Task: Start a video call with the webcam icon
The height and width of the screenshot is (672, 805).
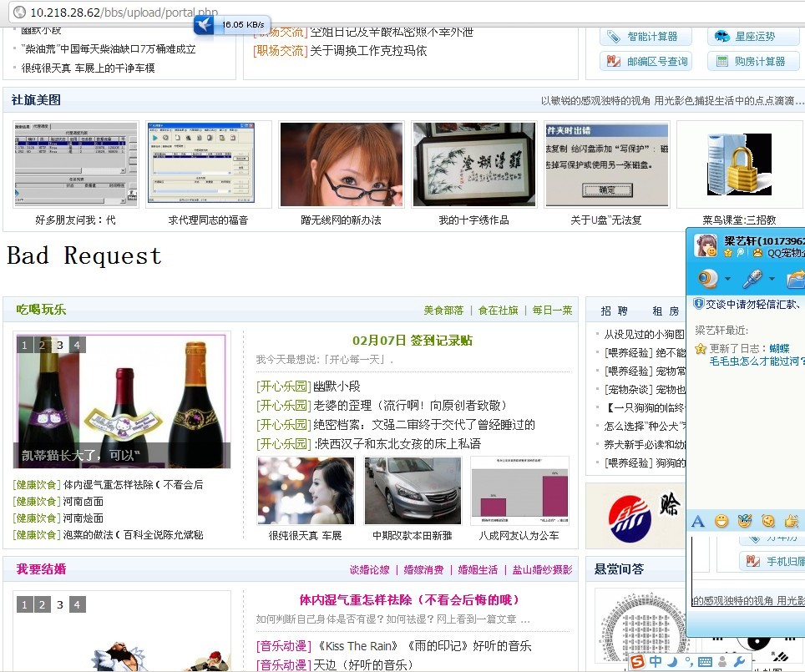Action: tap(708, 279)
